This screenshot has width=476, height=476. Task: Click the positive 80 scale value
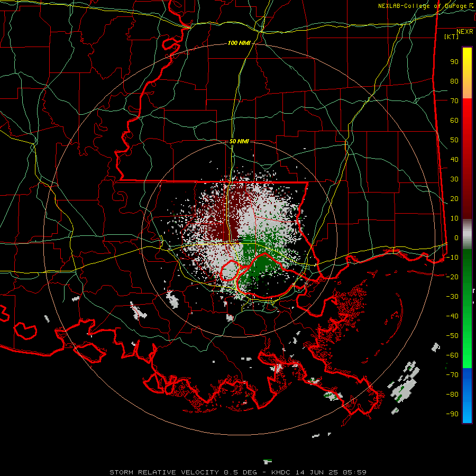pos(454,81)
